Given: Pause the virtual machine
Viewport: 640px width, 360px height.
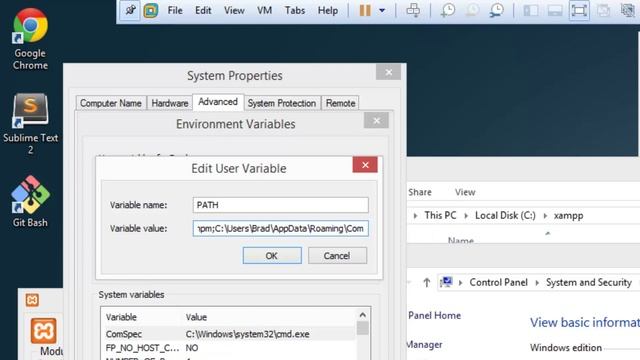Looking at the screenshot, I should coord(365,11).
